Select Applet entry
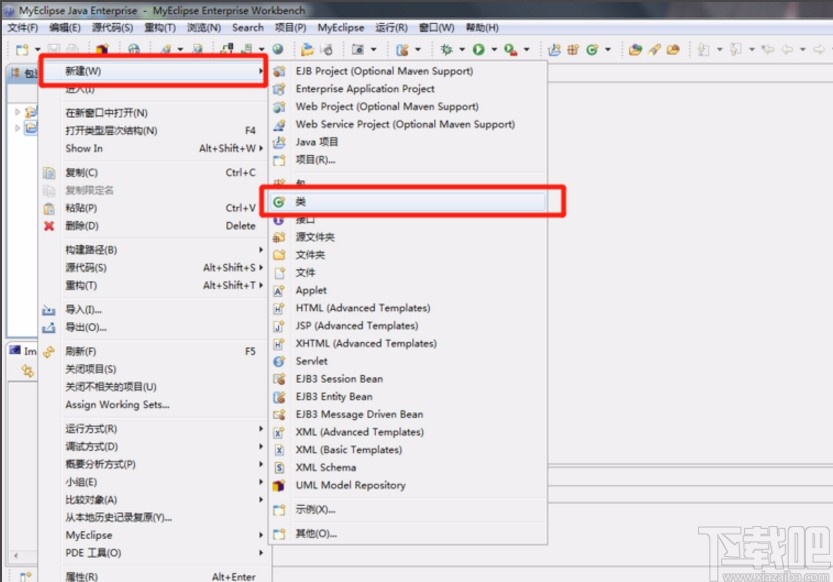This screenshot has width=833, height=582. [407, 290]
